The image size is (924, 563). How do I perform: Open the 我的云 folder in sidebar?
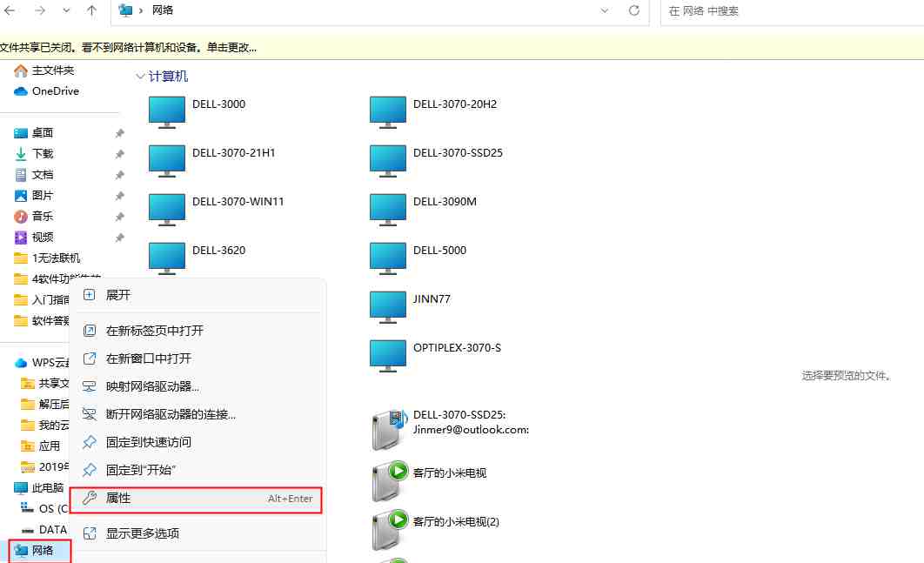(44, 426)
